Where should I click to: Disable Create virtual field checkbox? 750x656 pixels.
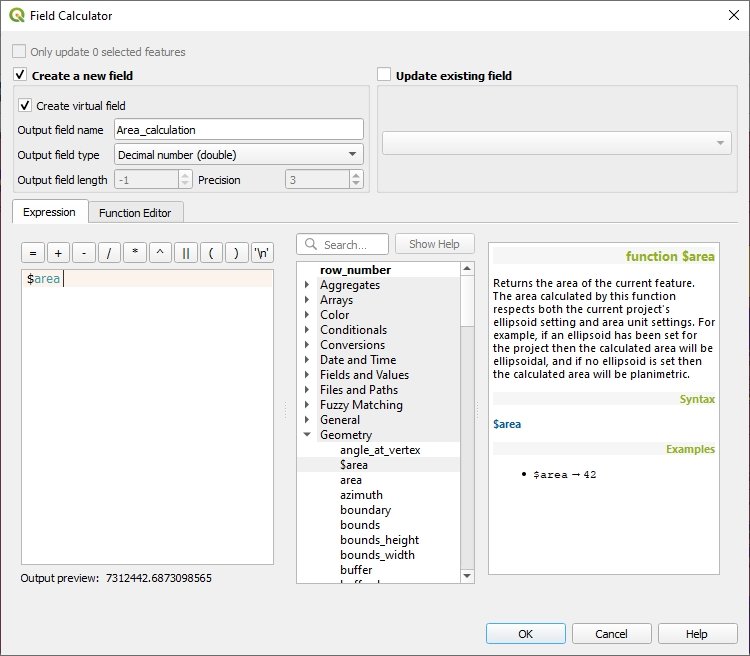point(25,105)
